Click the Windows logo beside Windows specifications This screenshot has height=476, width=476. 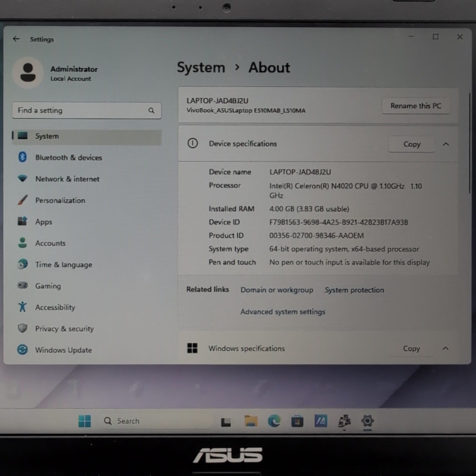pyautogui.click(x=192, y=348)
